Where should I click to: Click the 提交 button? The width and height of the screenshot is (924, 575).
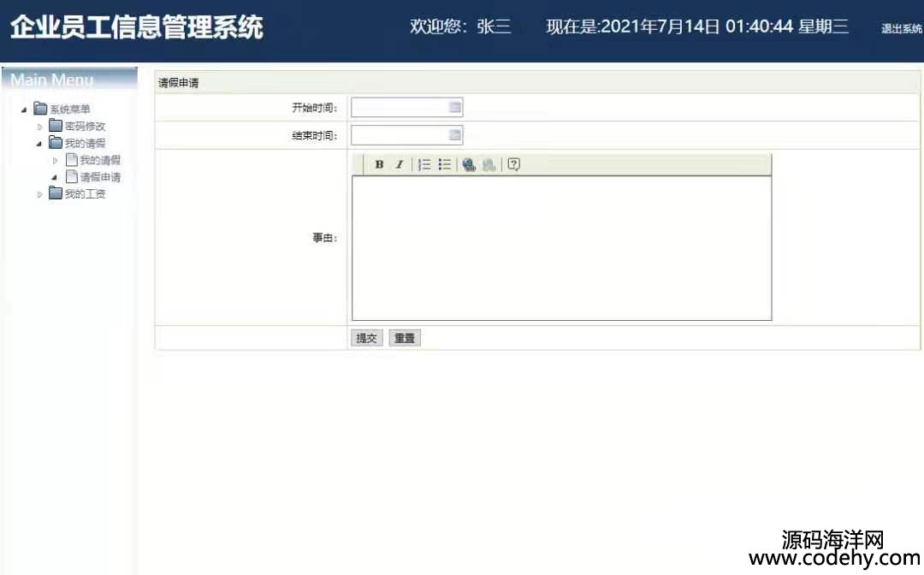[366, 338]
